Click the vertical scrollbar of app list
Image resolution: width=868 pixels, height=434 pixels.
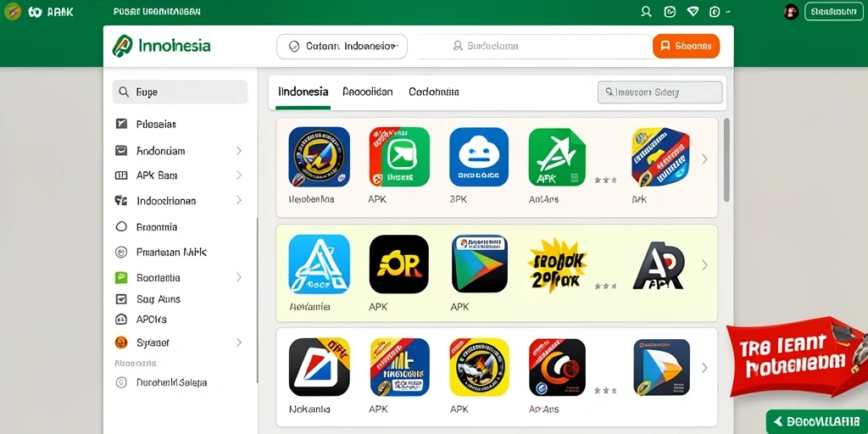tap(726, 159)
